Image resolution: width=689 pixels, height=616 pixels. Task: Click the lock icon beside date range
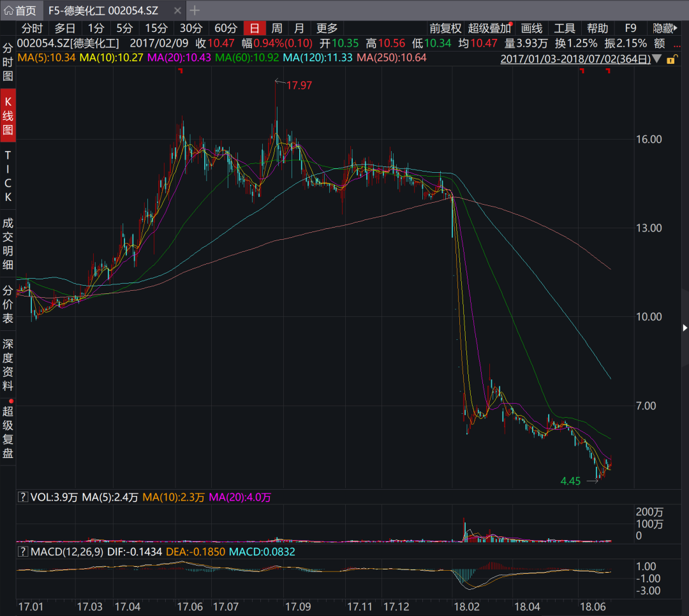point(670,59)
